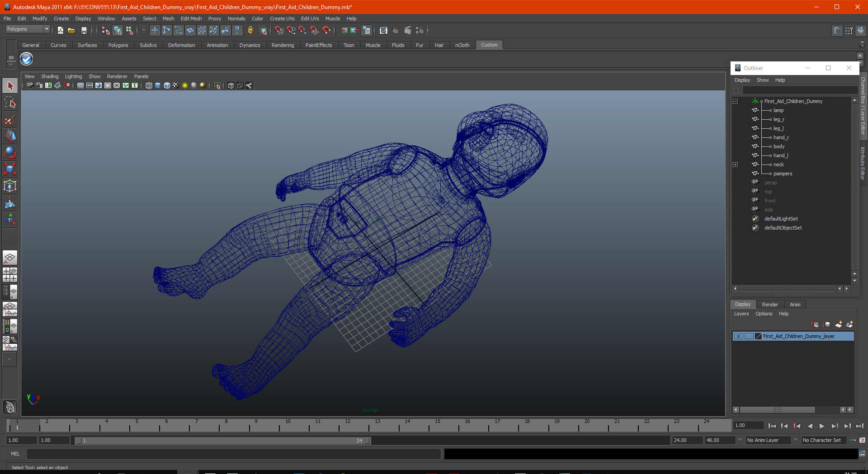Activate the Scale tool cube icon
The width and height of the screenshot is (868, 474).
tap(10, 169)
